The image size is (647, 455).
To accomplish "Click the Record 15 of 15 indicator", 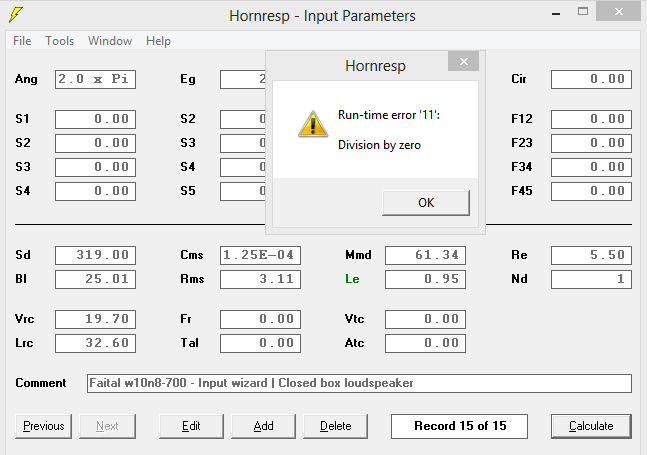I will [x=459, y=426].
